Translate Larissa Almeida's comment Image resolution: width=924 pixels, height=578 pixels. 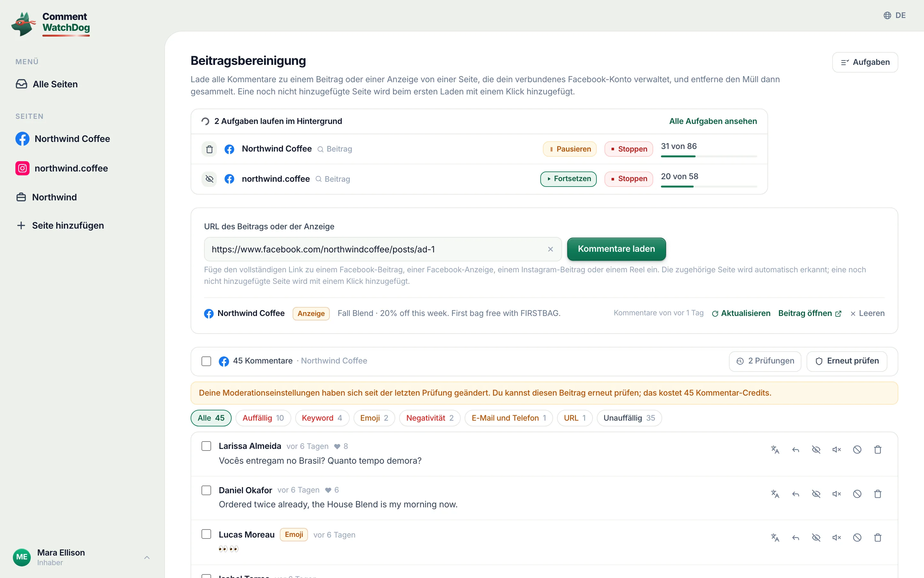[x=775, y=450]
